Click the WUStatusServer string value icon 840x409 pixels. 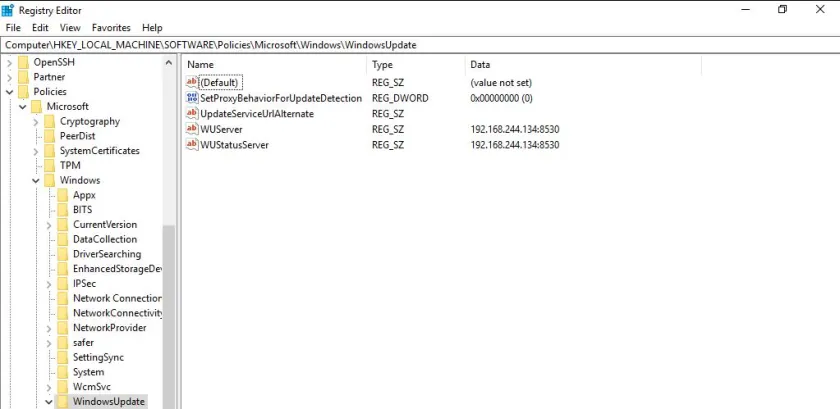click(193, 145)
